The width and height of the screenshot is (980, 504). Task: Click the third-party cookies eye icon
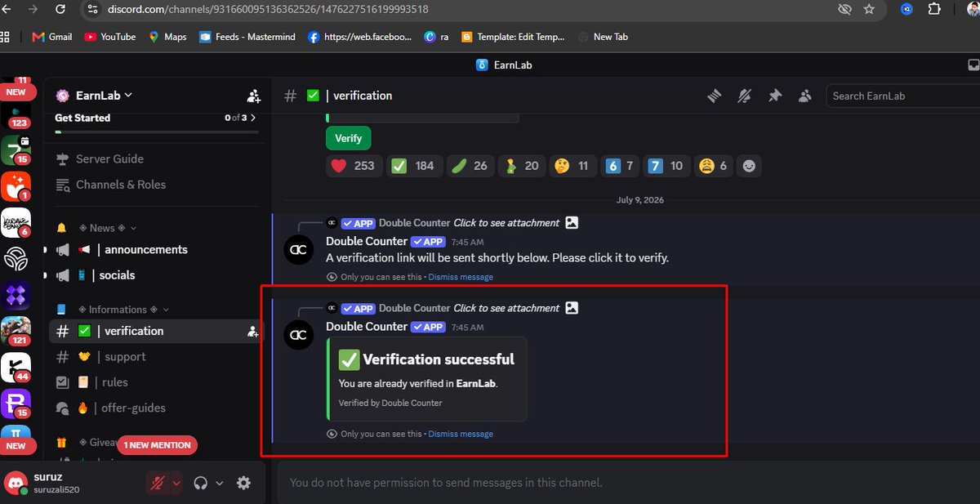844,9
